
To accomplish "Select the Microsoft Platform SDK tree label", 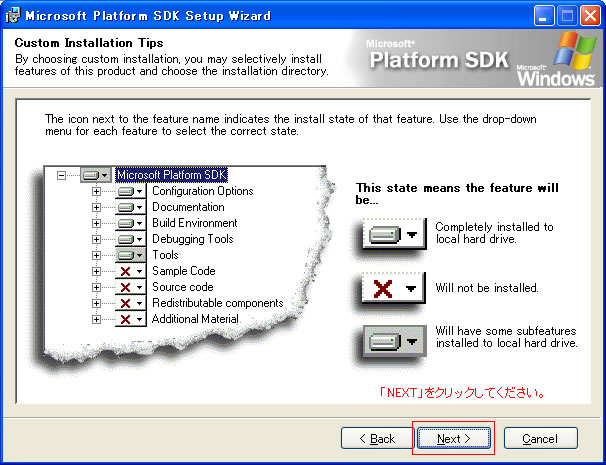I will click(x=172, y=175).
